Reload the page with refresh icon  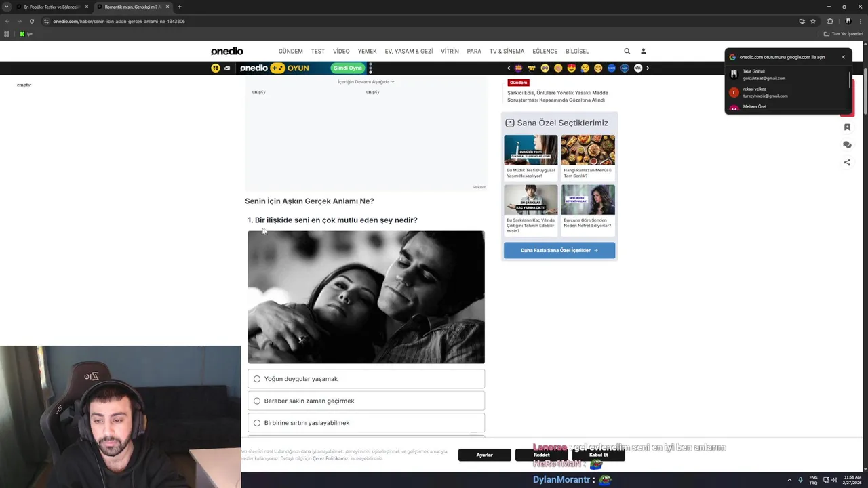click(x=31, y=21)
